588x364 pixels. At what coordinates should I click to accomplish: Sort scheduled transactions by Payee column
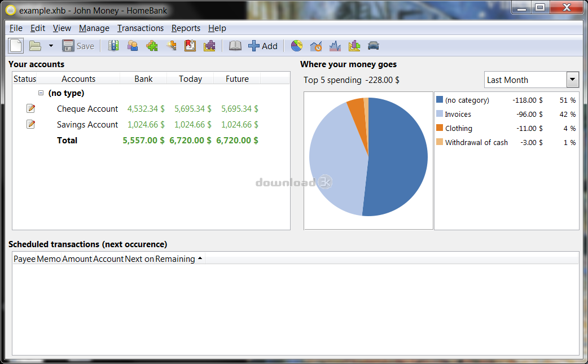point(24,258)
